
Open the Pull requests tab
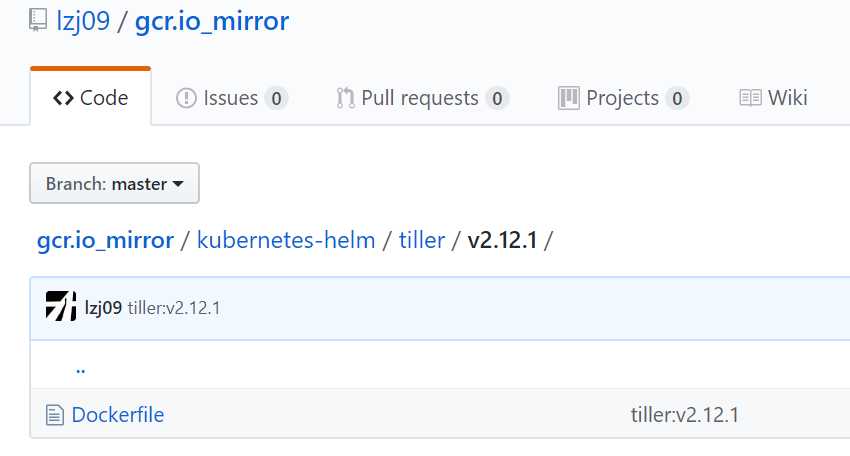[422, 98]
